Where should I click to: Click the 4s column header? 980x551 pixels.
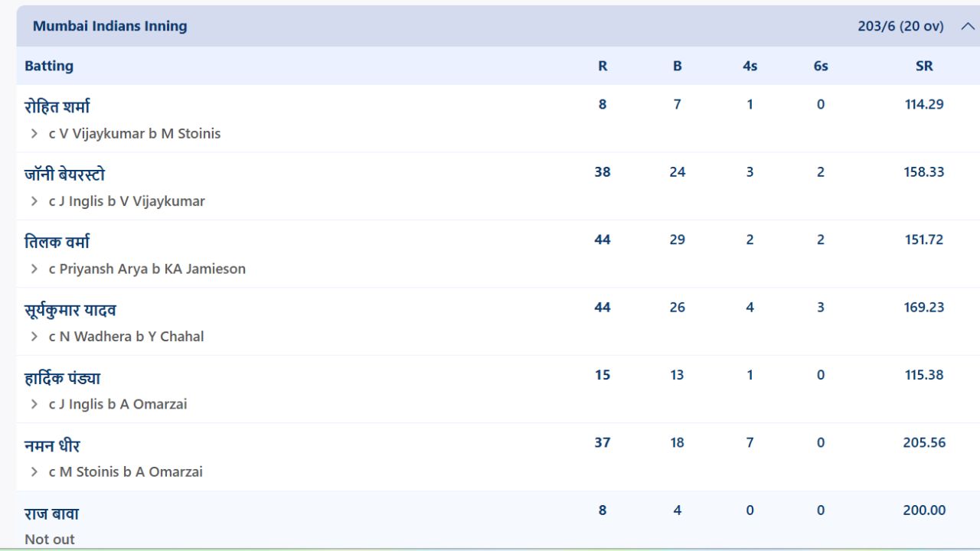tap(750, 66)
